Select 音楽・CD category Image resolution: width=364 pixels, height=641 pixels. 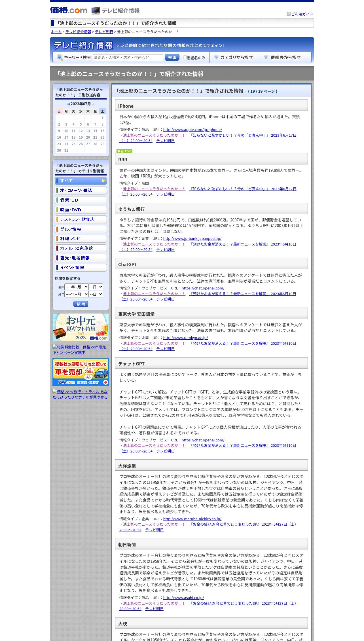tap(81, 200)
